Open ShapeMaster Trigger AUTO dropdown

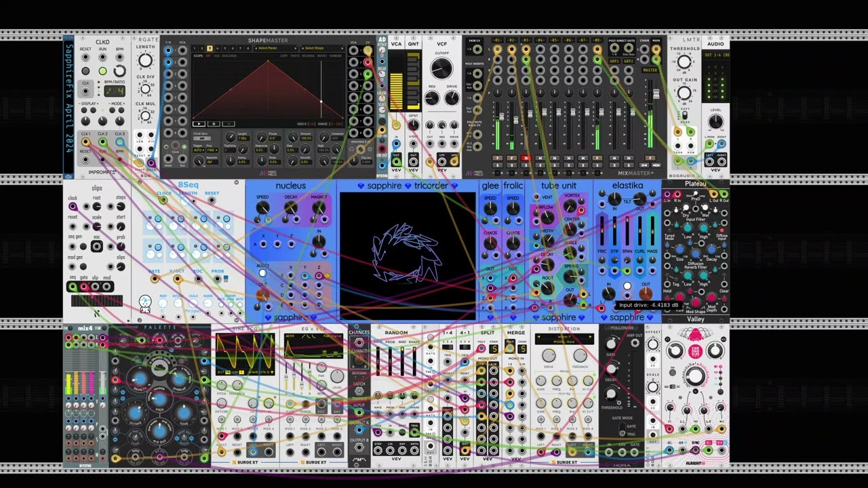pos(199,150)
